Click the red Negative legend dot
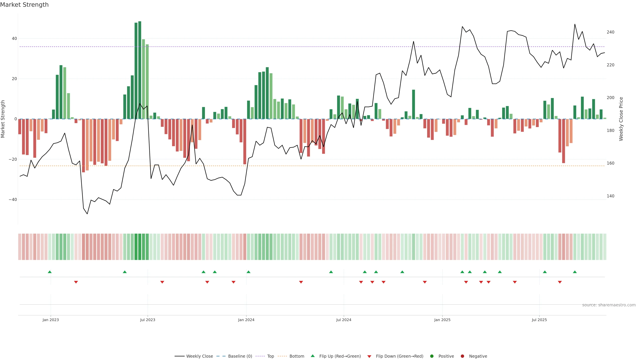 tap(462, 356)
